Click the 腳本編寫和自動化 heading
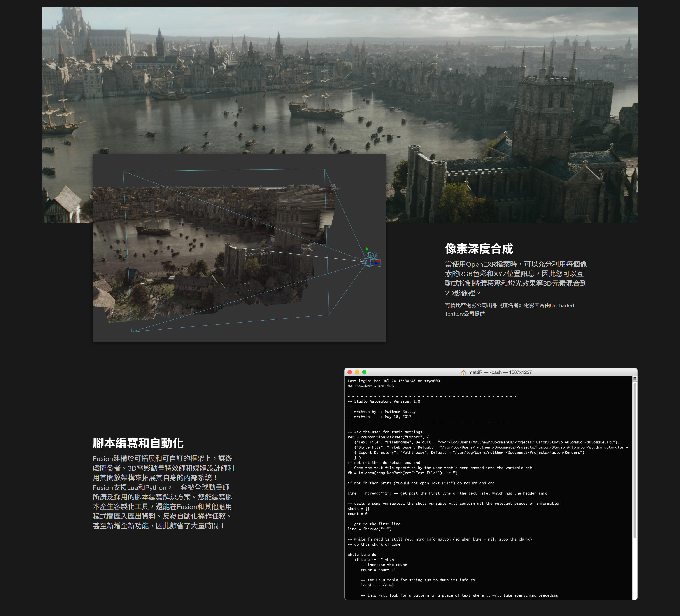Viewport: 680px width, 616px height. (x=138, y=443)
